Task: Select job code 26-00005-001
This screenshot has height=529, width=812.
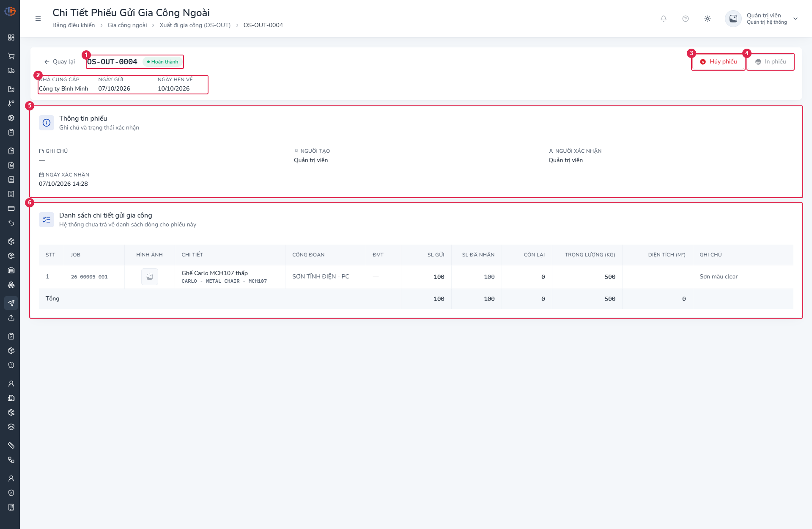Action: [x=89, y=277]
